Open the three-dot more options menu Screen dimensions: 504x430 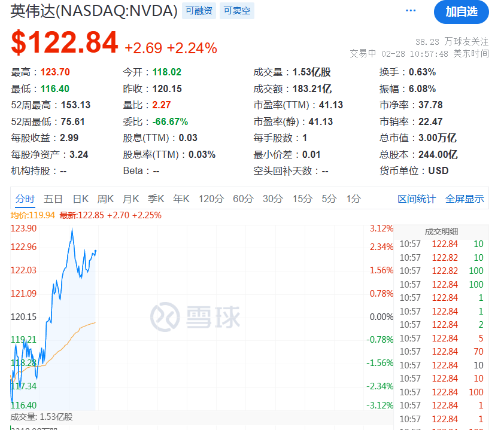coord(411,11)
